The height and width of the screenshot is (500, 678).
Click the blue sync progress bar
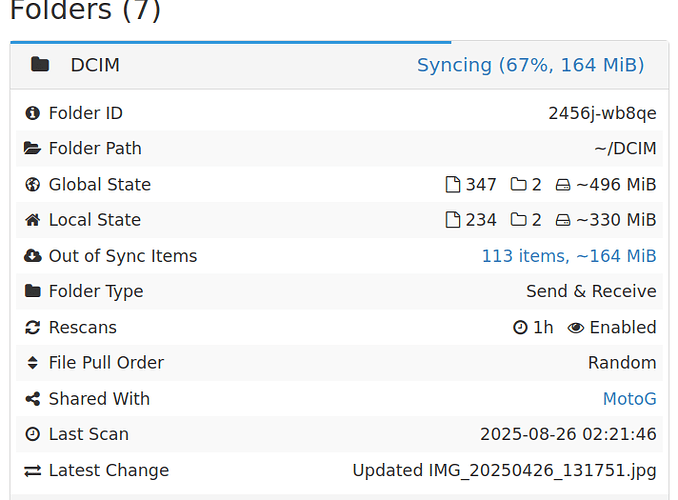coord(230,42)
